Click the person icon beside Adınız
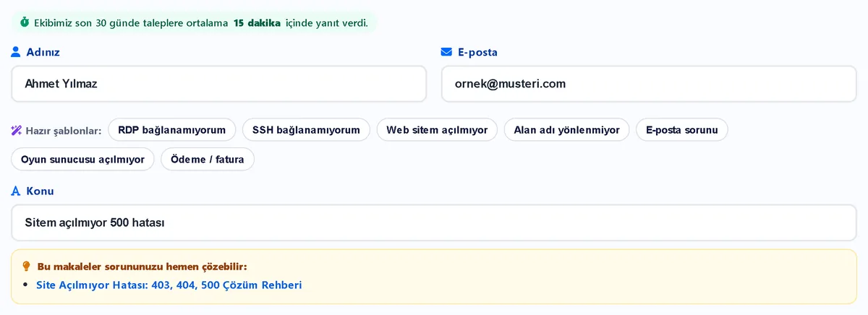Image resolution: width=868 pixels, height=315 pixels. (x=16, y=52)
